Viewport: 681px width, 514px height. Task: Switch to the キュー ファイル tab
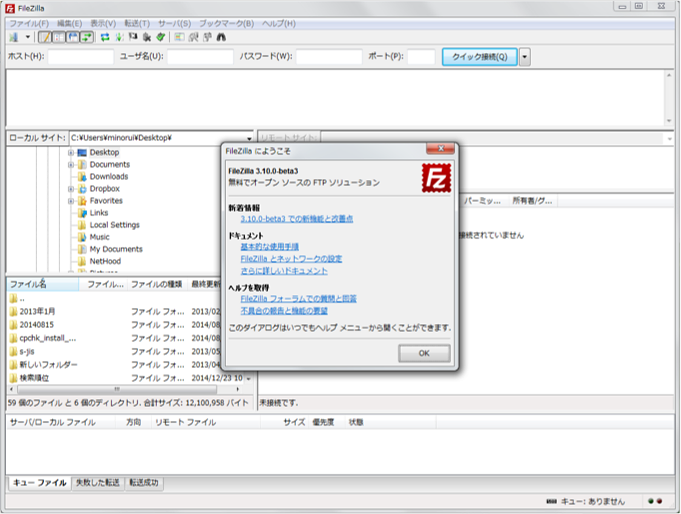tap(39, 483)
